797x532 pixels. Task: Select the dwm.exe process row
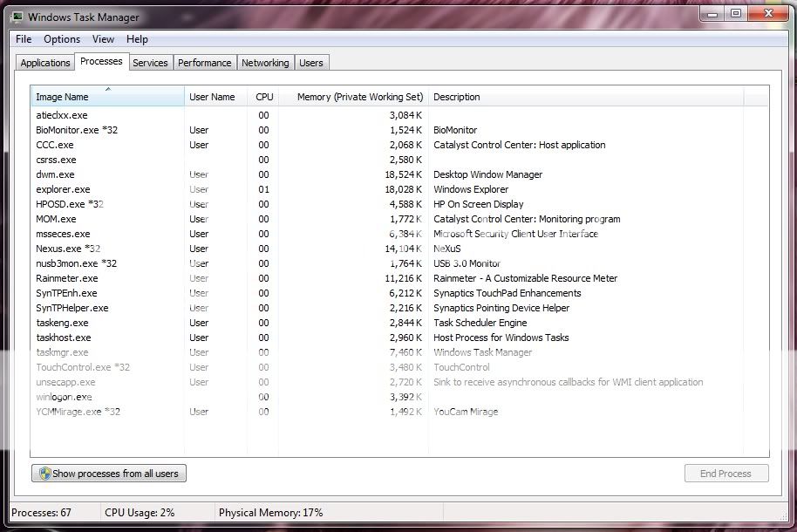(56, 174)
